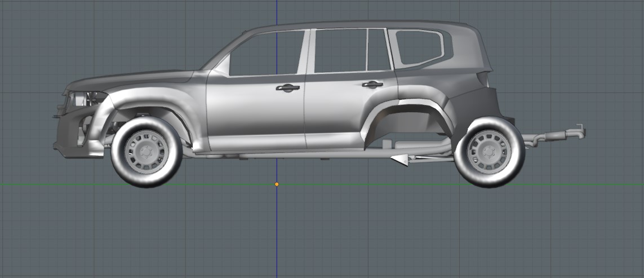Screen dimensions: 644x278
Task: Select the front door handle
Action: (x=287, y=87)
